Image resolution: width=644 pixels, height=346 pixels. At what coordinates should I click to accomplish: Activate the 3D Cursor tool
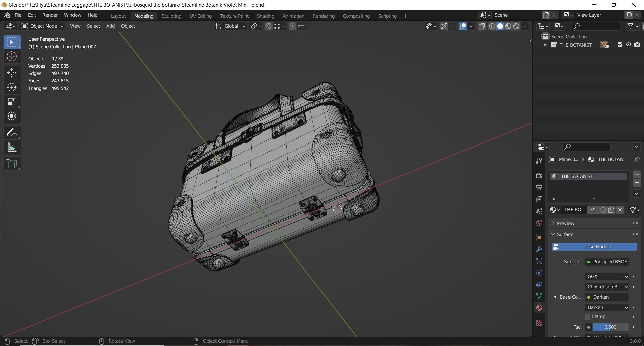pyautogui.click(x=12, y=57)
